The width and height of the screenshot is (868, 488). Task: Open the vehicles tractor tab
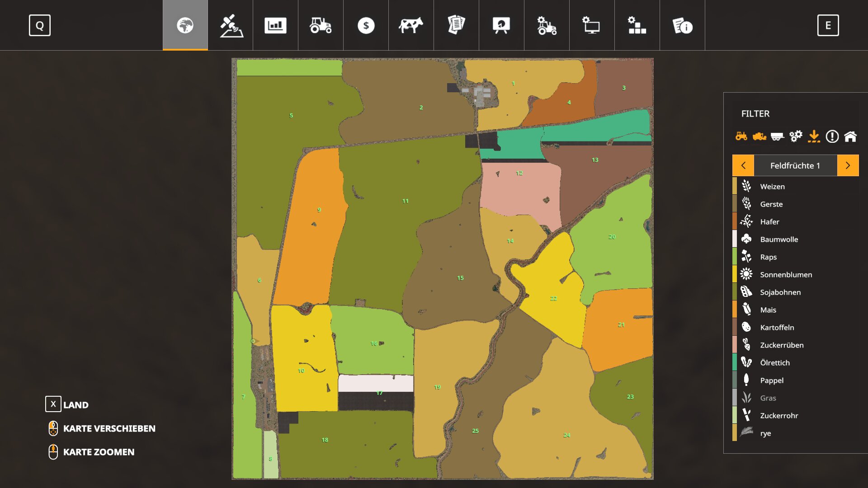click(x=321, y=25)
